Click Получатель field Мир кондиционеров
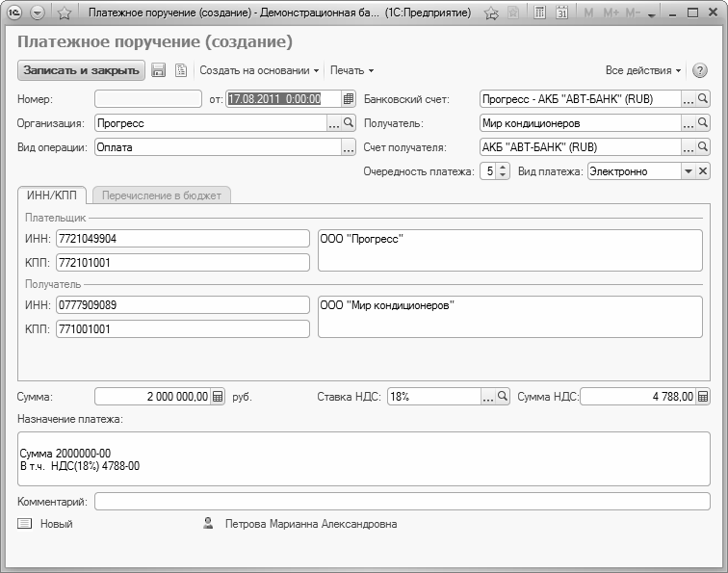This screenshot has width=728, height=573. pos(581,123)
